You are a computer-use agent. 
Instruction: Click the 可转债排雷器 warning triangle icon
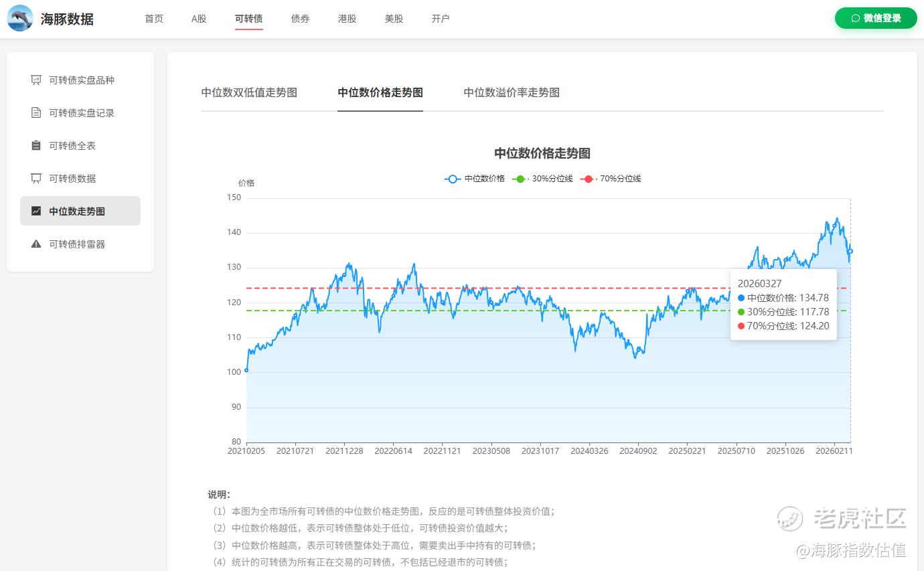pos(36,244)
